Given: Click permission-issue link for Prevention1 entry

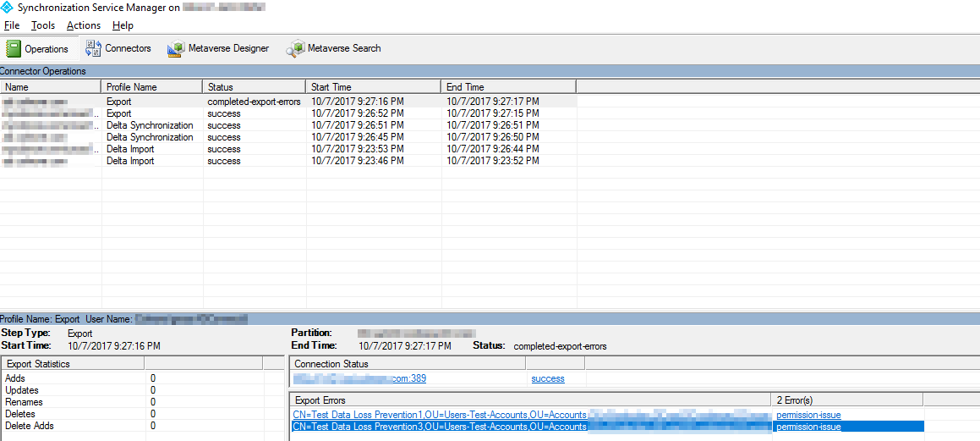Looking at the screenshot, I should tap(808, 415).
